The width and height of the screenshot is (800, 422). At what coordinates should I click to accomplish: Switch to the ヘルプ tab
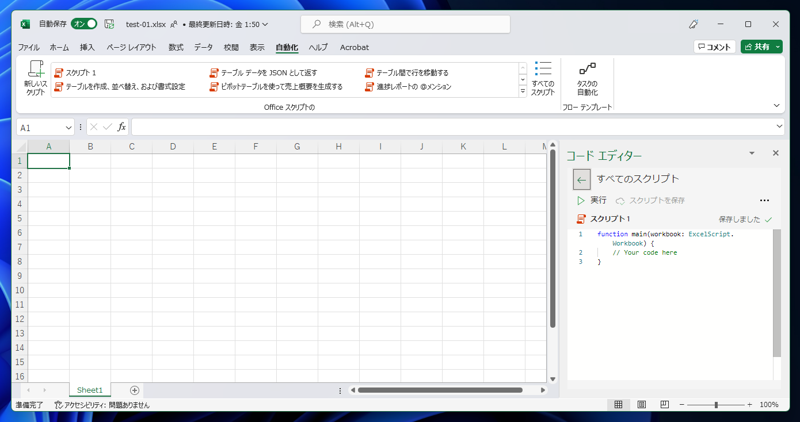318,47
